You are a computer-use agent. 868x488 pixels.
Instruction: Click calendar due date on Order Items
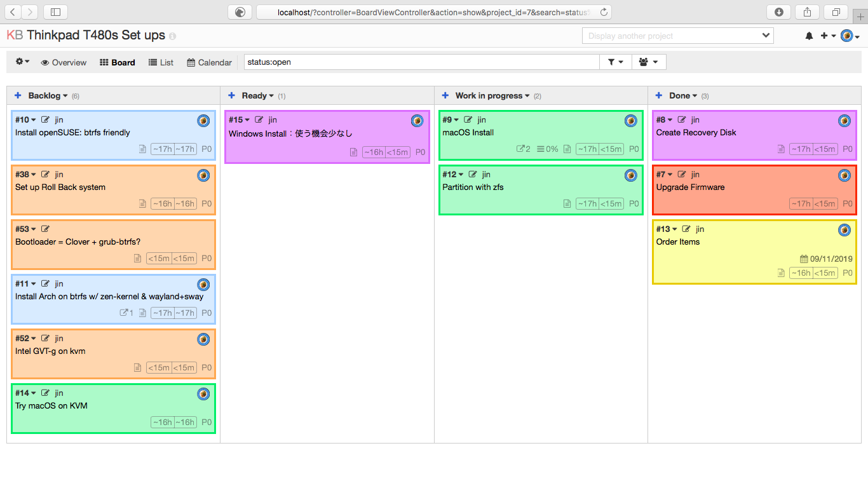tap(826, 259)
